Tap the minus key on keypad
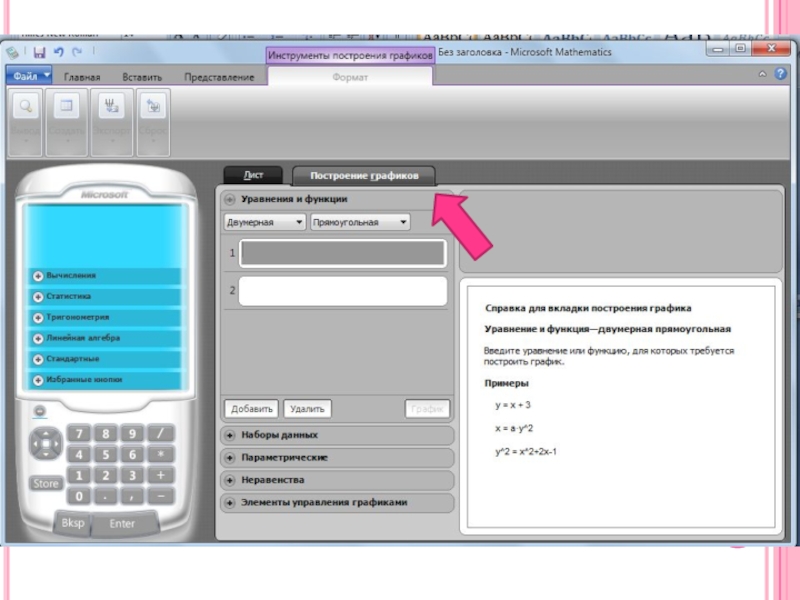This screenshot has width=800, height=600. point(160,496)
